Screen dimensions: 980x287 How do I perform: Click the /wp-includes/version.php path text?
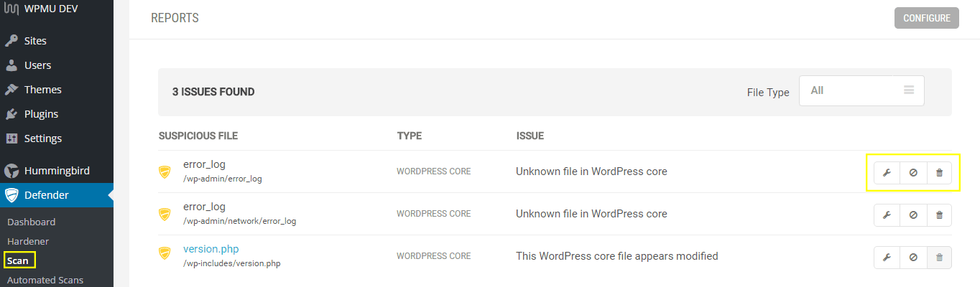click(231, 263)
